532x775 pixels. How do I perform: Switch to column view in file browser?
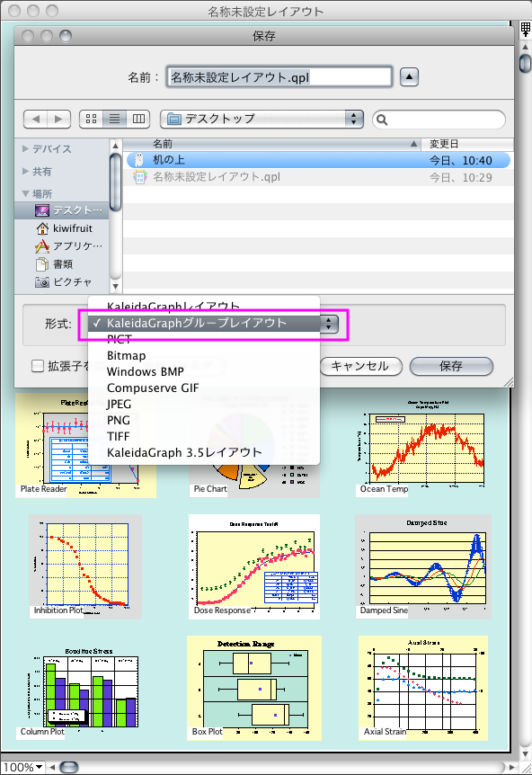pyautogui.click(x=138, y=119)
